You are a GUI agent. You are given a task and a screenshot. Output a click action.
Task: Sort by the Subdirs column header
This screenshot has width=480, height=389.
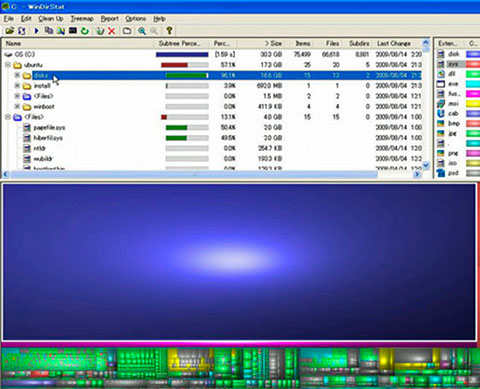pos(357,43)
